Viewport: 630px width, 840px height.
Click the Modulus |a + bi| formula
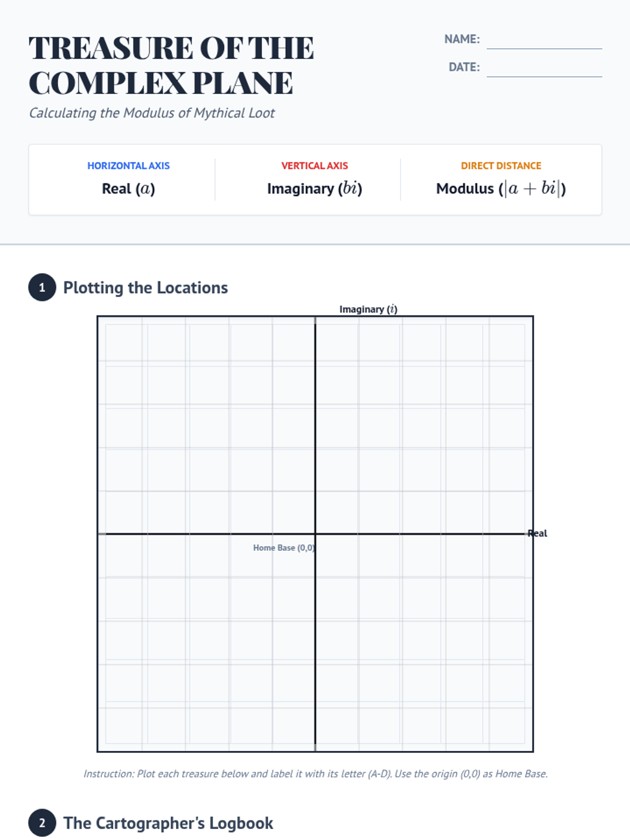pos(501,188)
